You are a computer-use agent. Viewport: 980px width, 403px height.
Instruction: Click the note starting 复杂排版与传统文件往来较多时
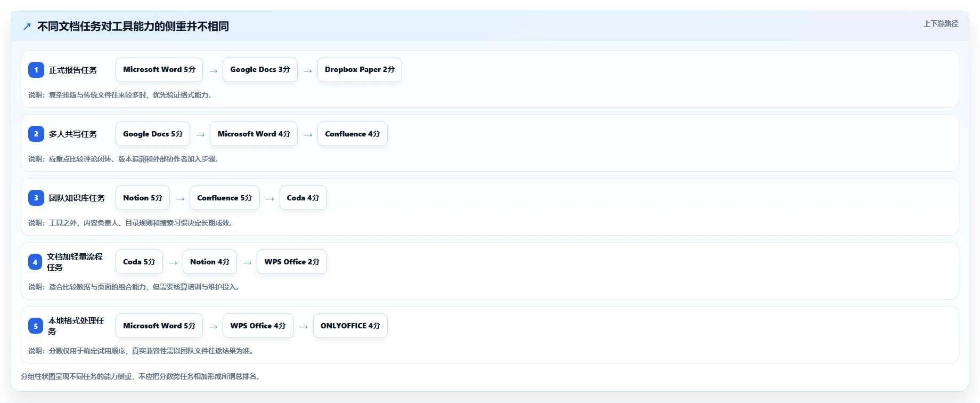pyautogui.click(x=121, y=95)
